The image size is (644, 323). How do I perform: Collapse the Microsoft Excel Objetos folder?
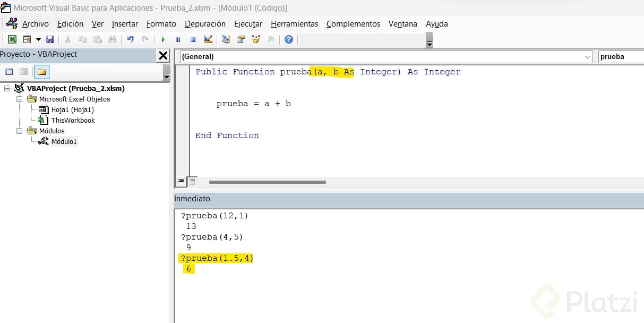click(x=20, y=99)
